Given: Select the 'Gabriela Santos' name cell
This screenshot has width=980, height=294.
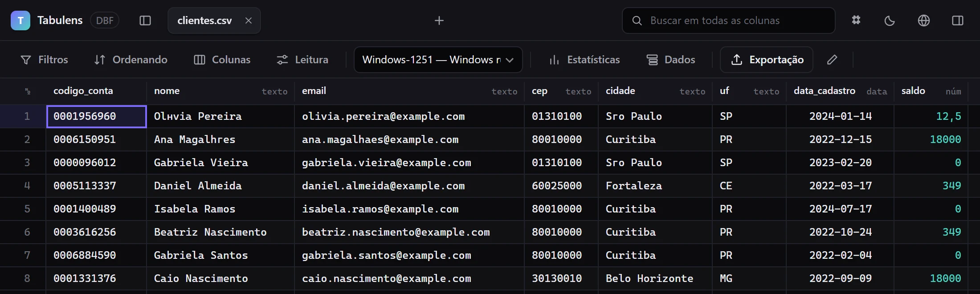Looking at the screenshot, I should (x=220, y=255).
